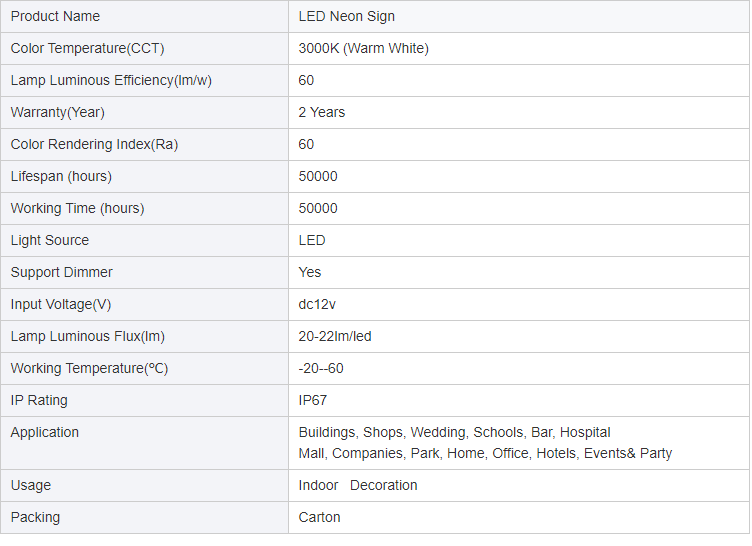Select the 'LED Neon Sign' value
Viewport: 752px width, 546px height.
(x=346, y=16)
